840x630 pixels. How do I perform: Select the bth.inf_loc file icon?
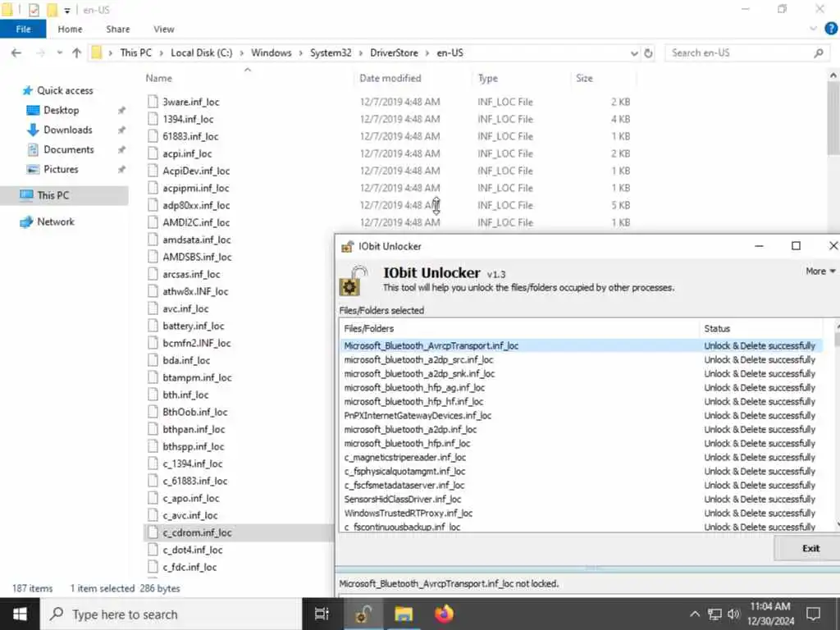tap(153, 395)
